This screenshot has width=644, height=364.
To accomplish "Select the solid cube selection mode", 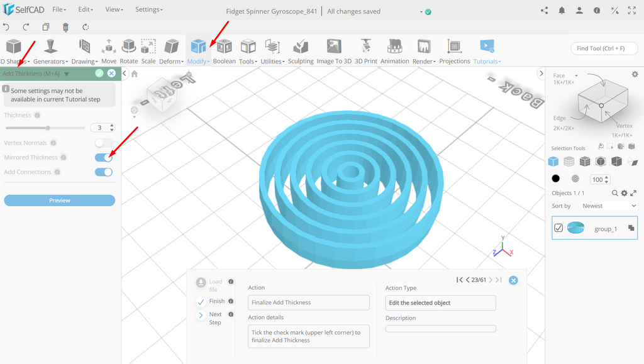I will [553, 162].
